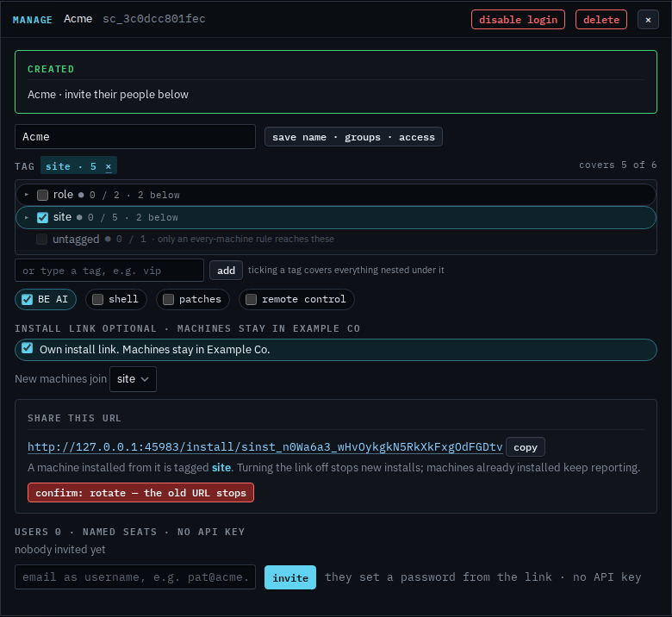The image size is (672, 617).
Task: Click the invite button
Action: 290,577
